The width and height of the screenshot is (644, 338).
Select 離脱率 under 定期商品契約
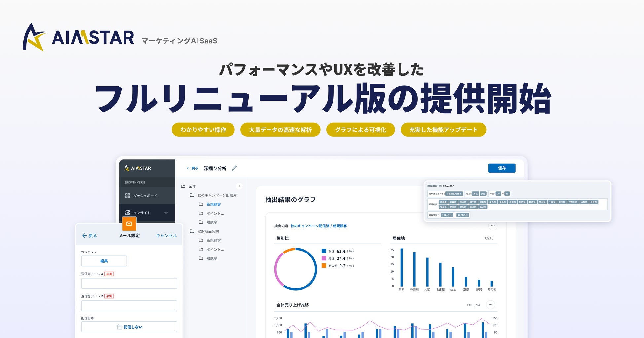(212, 258)
